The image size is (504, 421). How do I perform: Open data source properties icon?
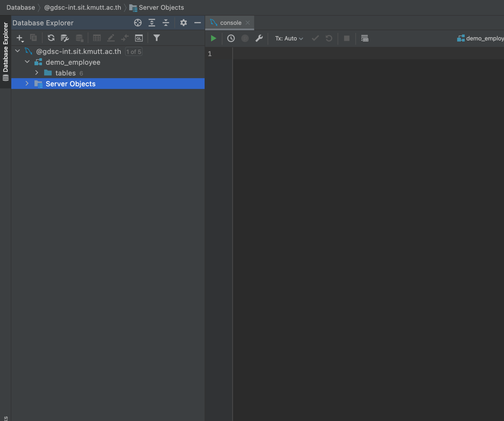[65, 38]
